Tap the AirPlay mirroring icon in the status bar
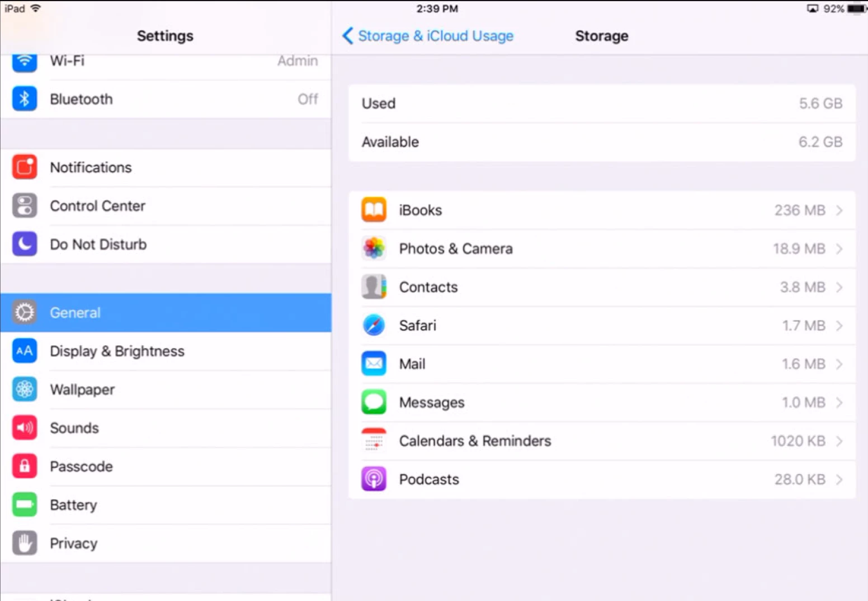 (813, 8)
